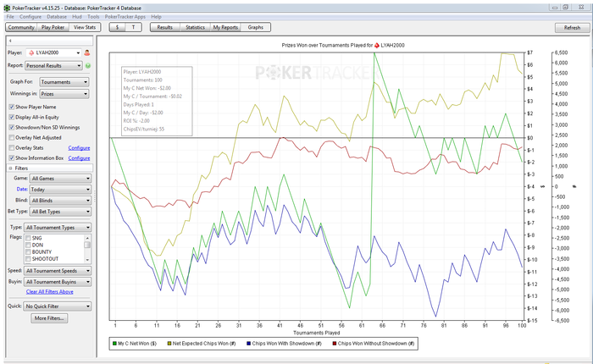Uncheck Show Information Box

(x=12, y=158)
